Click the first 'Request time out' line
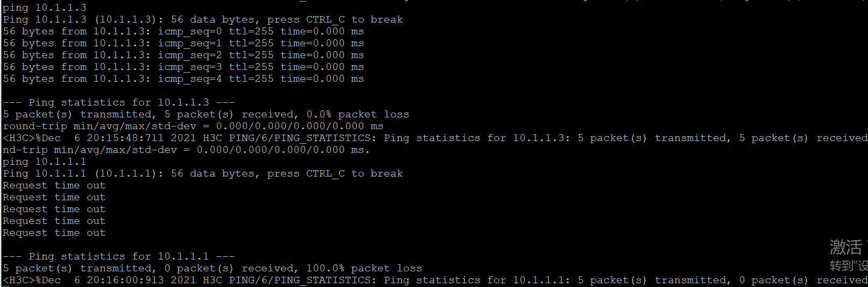Screen dimensions: 868x287 coord(54,185)
